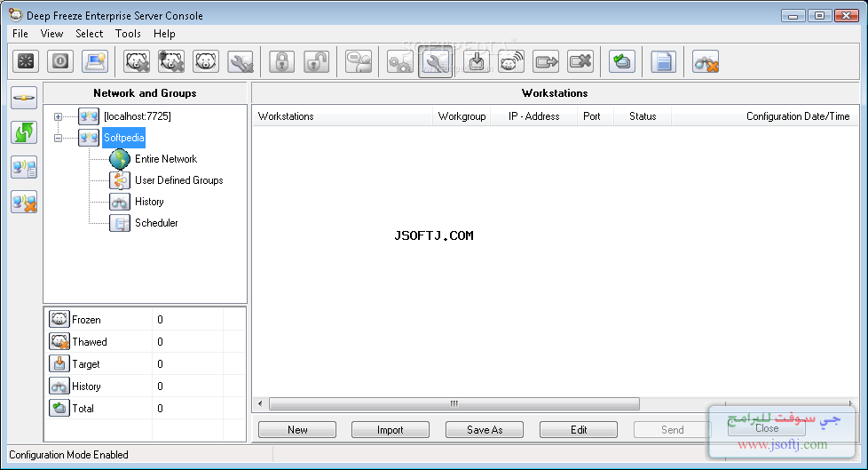Click the Frozen row in the status summary

click(145, 319)
